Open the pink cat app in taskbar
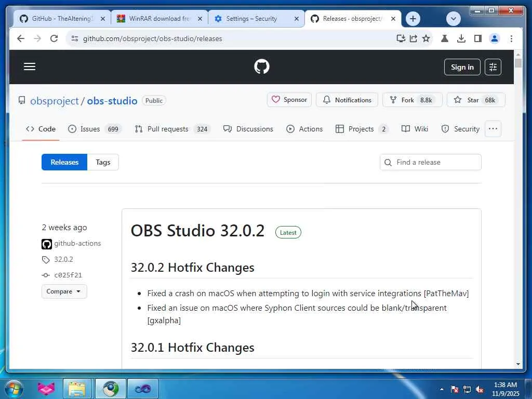The width and height of the screenshot is (532, 399). (x=46, y=389)
